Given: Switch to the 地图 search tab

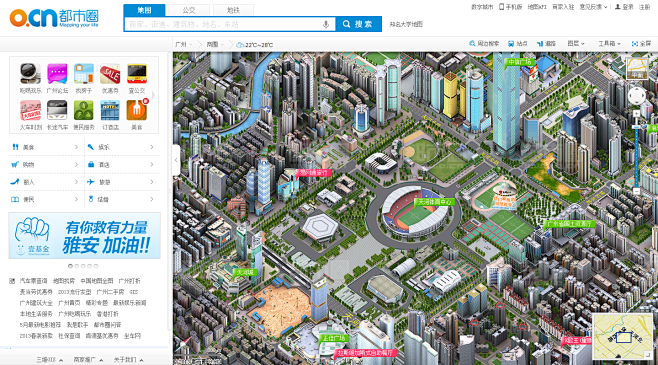Looking at the screenshot, I should click(144, 10).
